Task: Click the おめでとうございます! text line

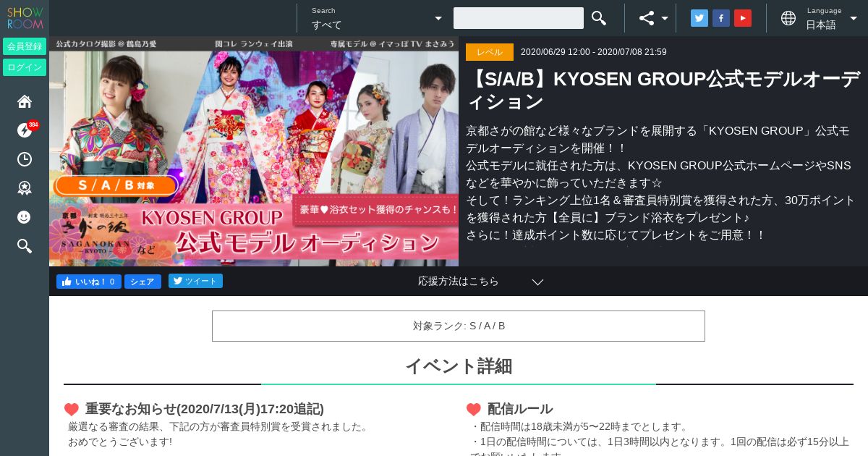Action: click(x=120, y=442)
